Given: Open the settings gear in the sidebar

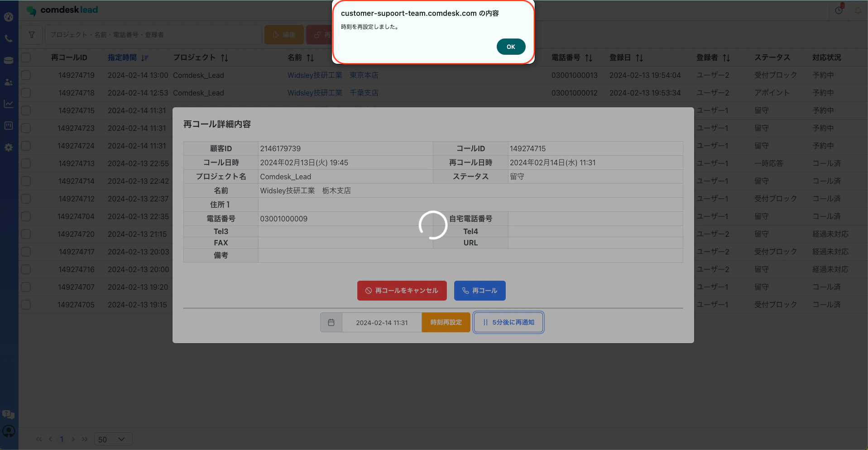Looking at the screenshot, I should pyautogui.click(x=9, y=147).
